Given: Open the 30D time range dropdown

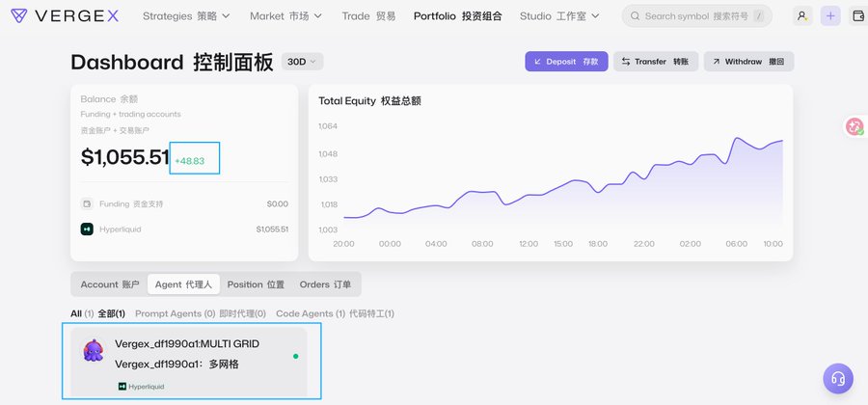Looking at the screenshot, I should pyautogui.click(x=302, y=62).
